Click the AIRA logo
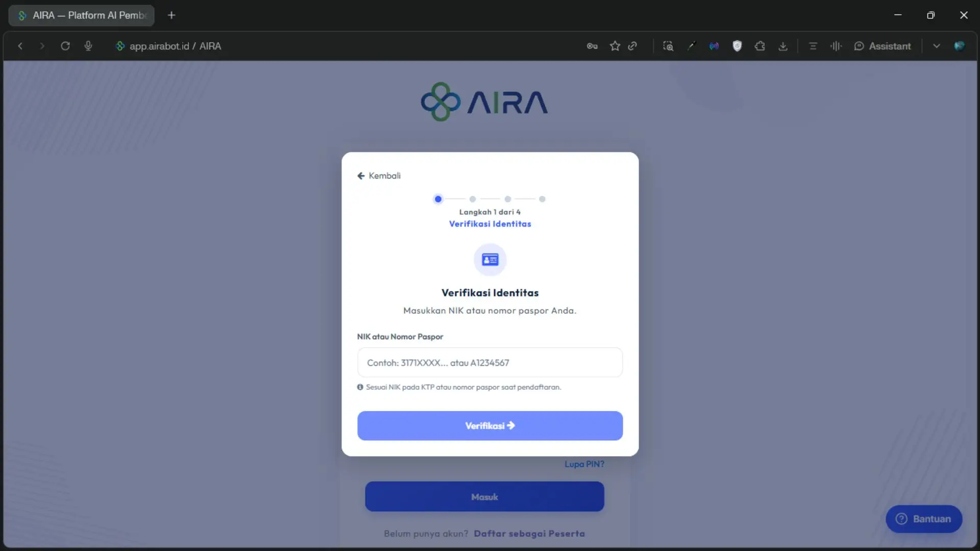 484,102
